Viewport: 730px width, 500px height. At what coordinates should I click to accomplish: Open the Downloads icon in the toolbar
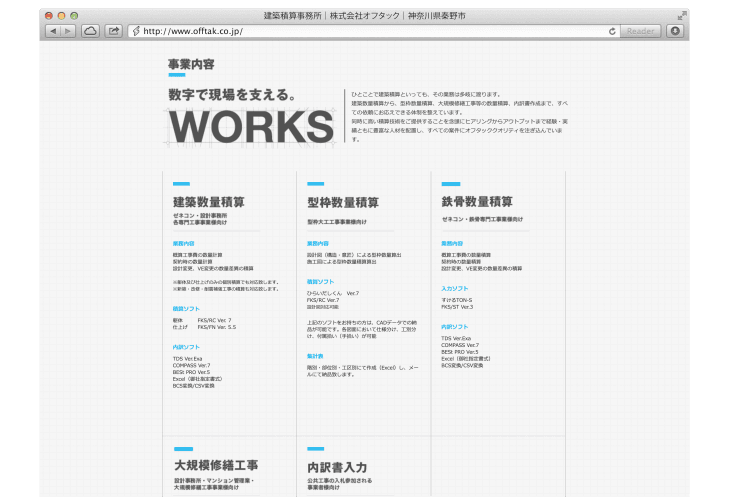675,31
